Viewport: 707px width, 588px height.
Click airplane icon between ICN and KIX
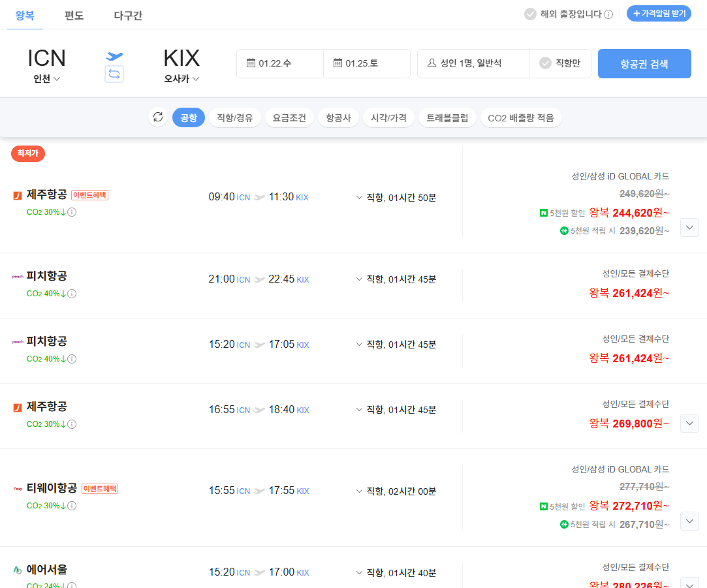[114, 56]
